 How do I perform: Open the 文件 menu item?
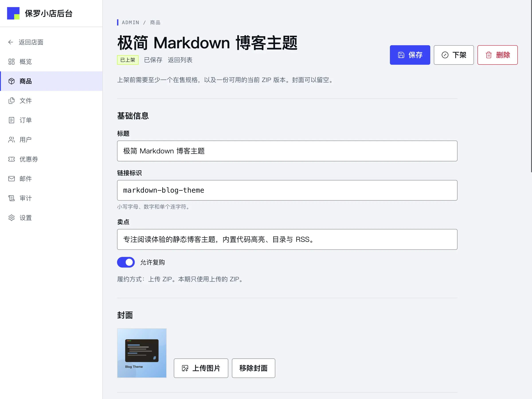[51, 101]
